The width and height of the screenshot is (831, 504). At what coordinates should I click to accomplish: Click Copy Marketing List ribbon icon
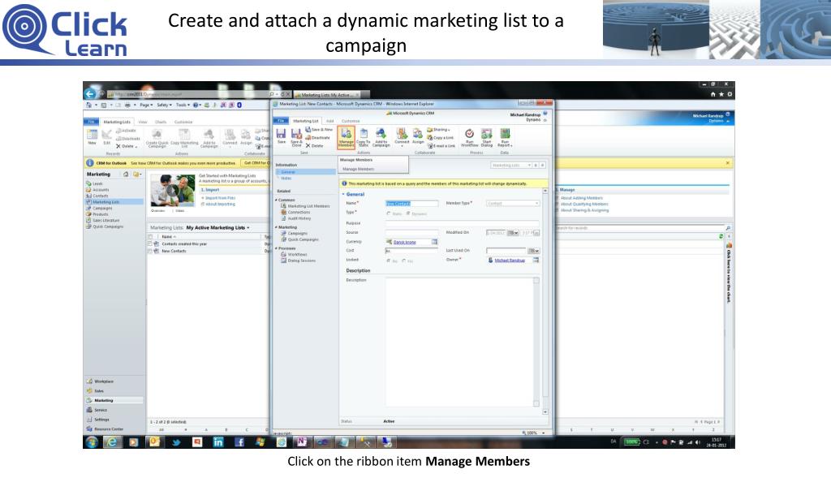click(x=184, y=138)
